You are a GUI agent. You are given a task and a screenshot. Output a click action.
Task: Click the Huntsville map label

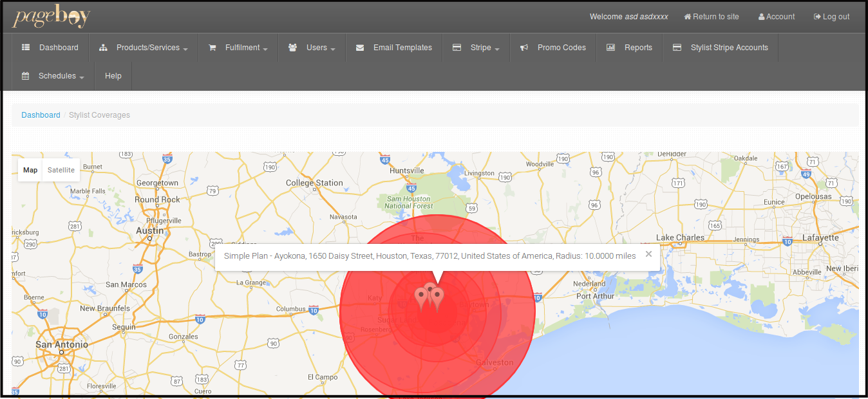pyautogui.click(x=407, y=171)
